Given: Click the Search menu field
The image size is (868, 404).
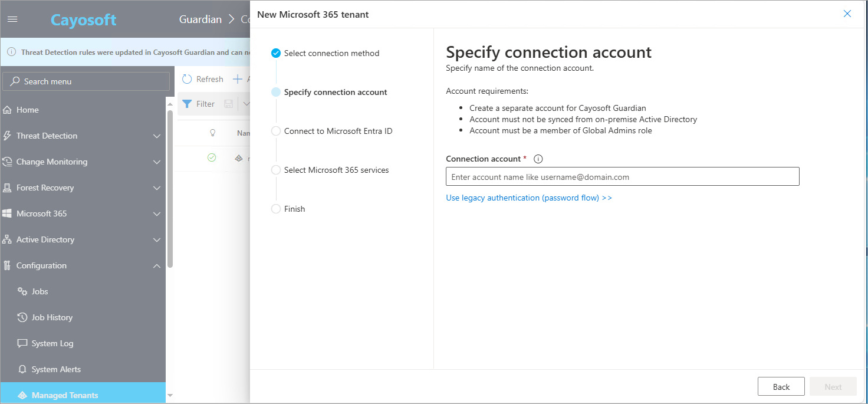Looking at the screenshot, I should pos(86,81).
